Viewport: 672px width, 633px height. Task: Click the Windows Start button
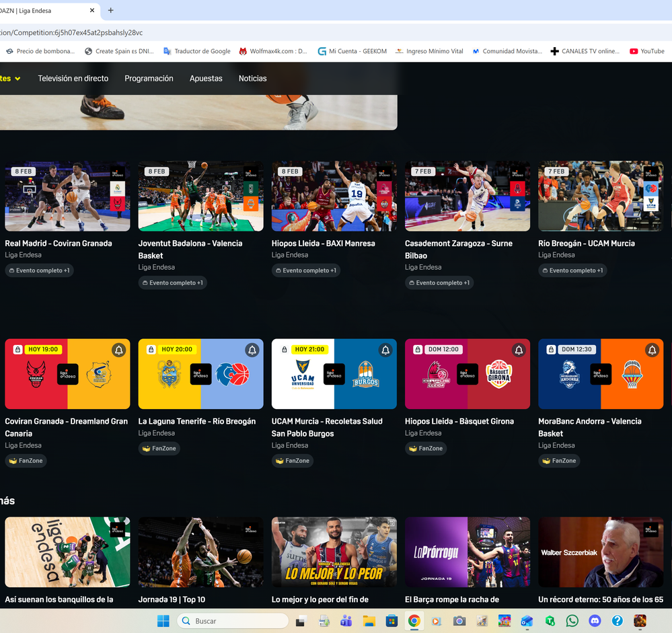tap(163, 621)
